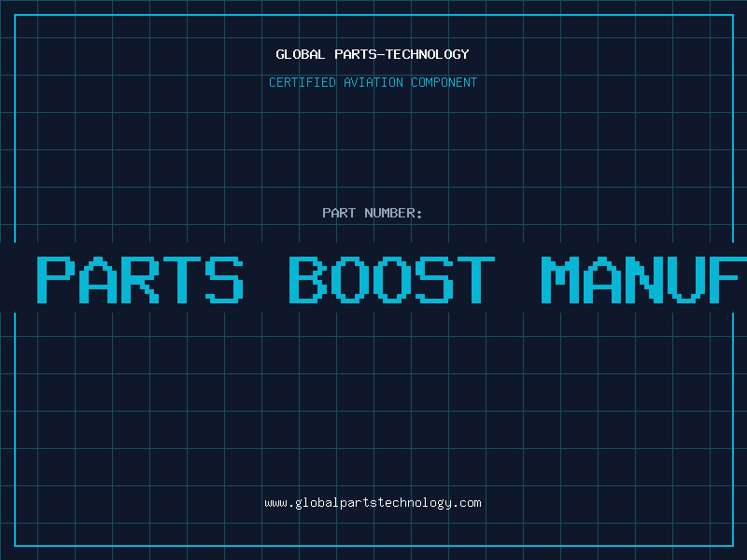Click the GLOBAL PARTS-TECHNOLOGY heading
The width and height of the screenshot is (747, 560).
tap(373, 54)
